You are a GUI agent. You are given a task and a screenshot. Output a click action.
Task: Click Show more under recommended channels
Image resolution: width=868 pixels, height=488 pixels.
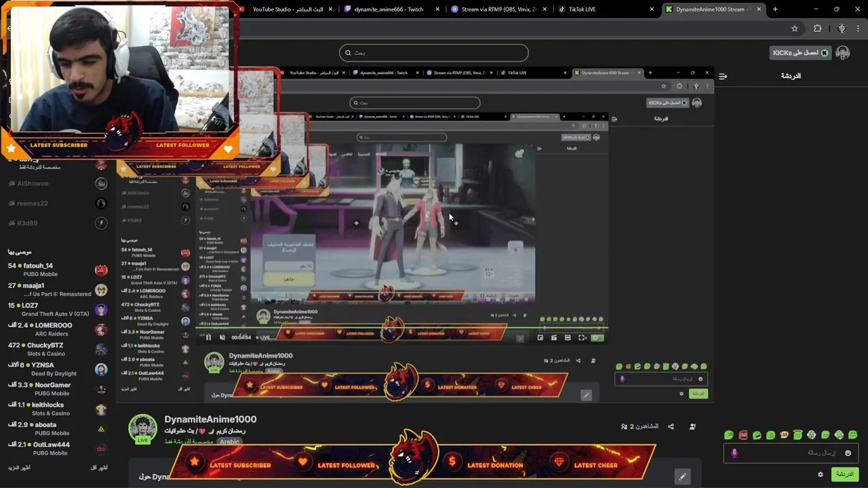point(19,468)
